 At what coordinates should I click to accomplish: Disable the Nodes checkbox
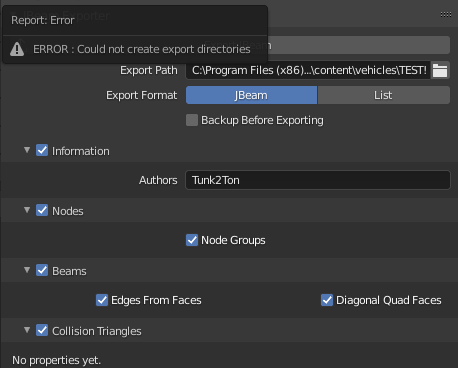[42, 210]
